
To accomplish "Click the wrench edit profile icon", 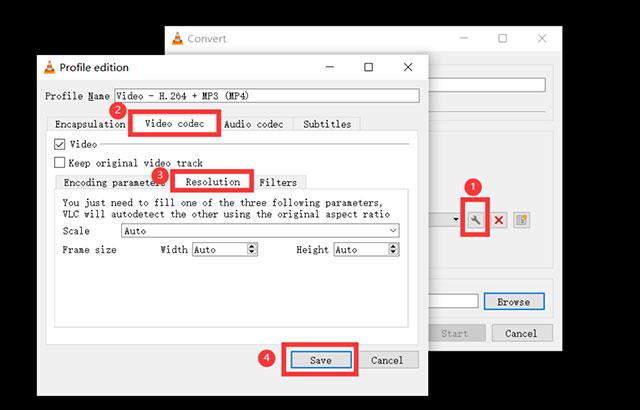I will [x=477, y=220].
